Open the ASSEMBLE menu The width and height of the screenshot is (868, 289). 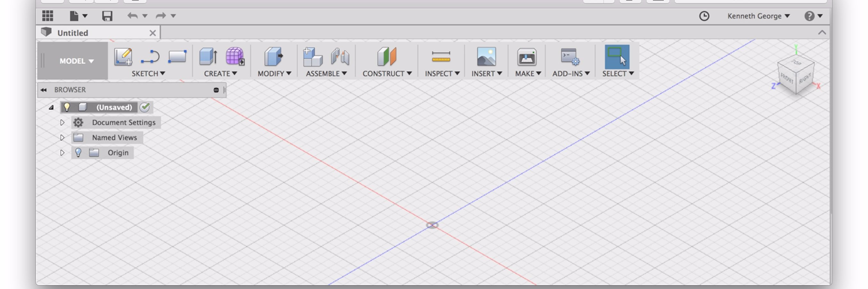pos(326,73)
